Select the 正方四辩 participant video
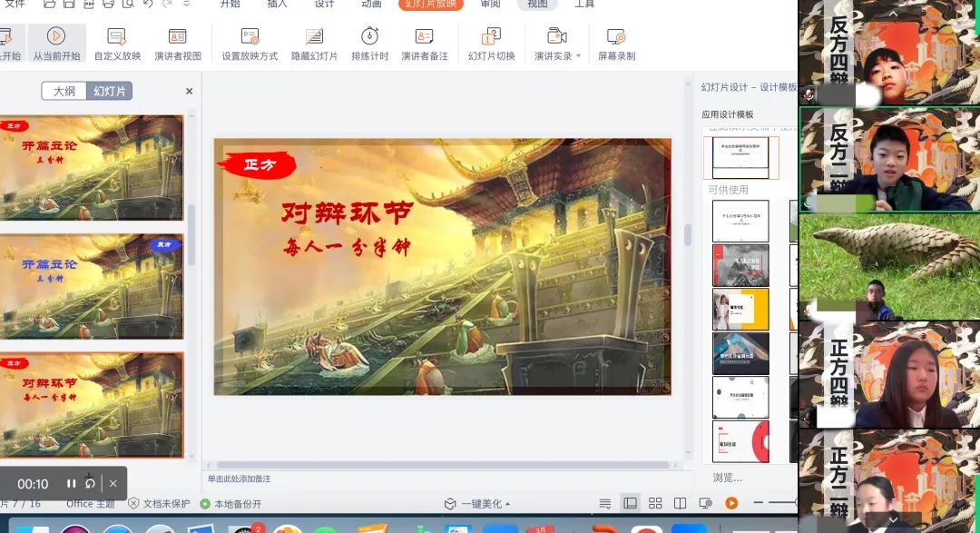 pos(889,375)
